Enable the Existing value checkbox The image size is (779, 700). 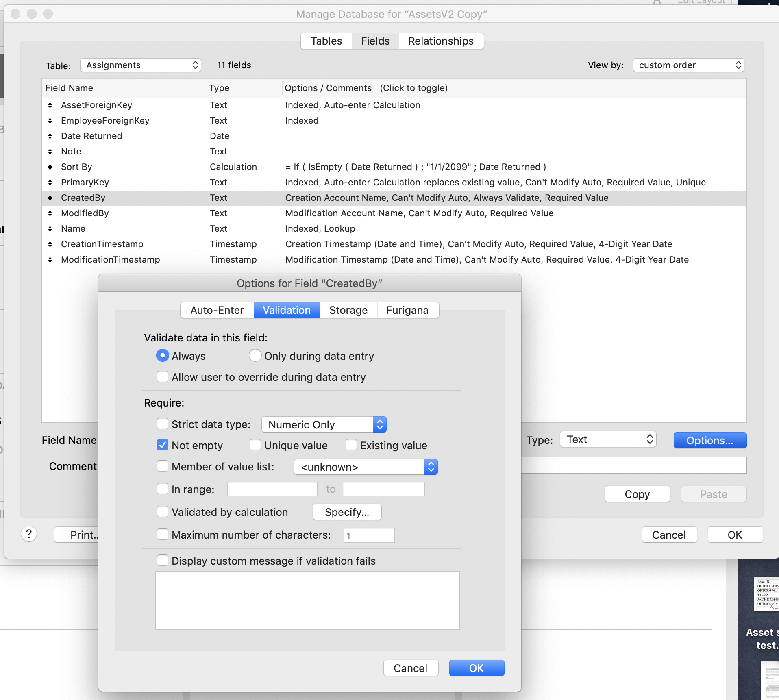point(351,445)
